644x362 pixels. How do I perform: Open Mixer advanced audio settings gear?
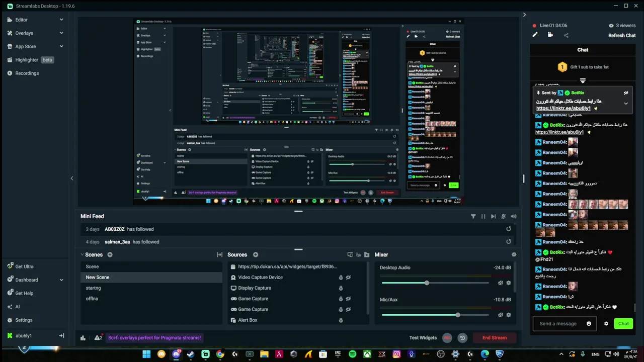pyautogui.click(x=514, y=255)
